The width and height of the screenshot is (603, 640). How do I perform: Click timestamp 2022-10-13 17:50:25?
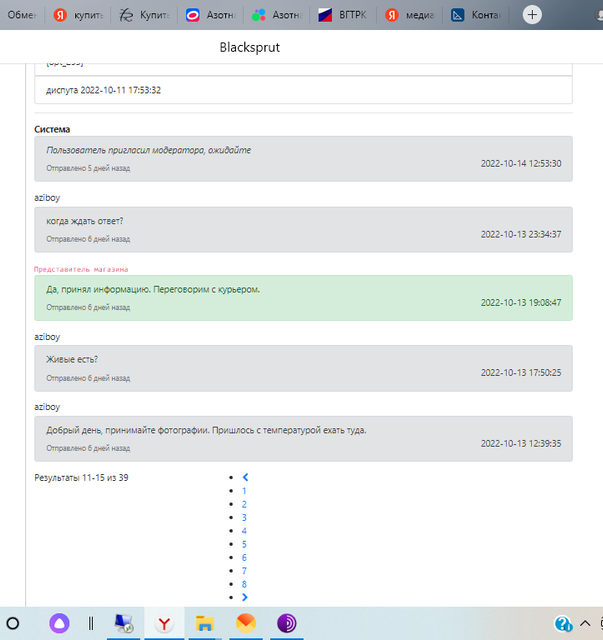tap(521, 373)
